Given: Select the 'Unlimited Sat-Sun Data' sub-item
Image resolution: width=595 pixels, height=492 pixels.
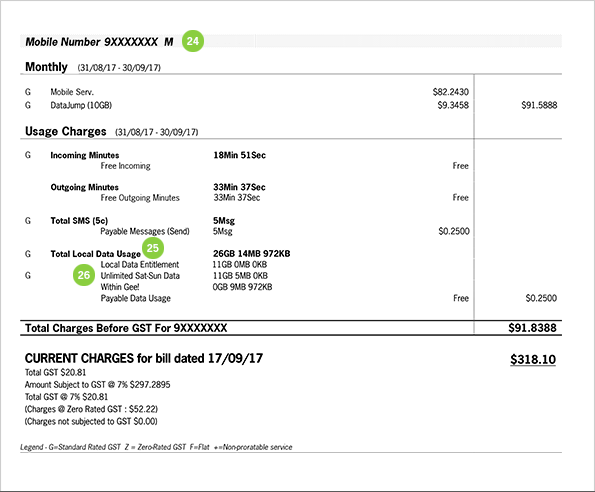Looking at the screenshot, I should click(140, 276).
